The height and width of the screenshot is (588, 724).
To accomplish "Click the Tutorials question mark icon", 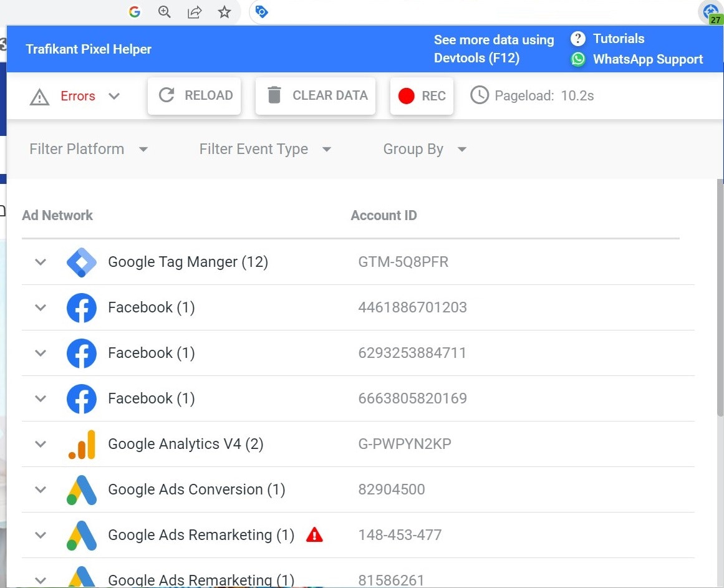I will (577, 38).
